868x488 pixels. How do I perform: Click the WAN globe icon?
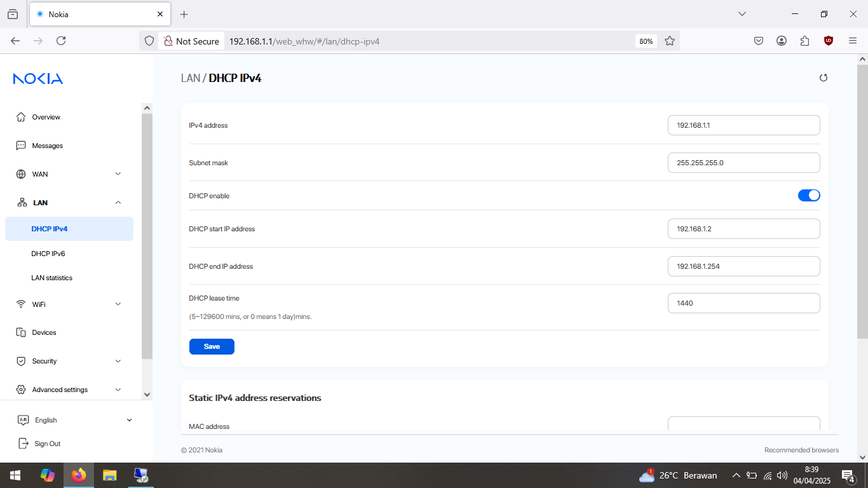coord(21,174)
